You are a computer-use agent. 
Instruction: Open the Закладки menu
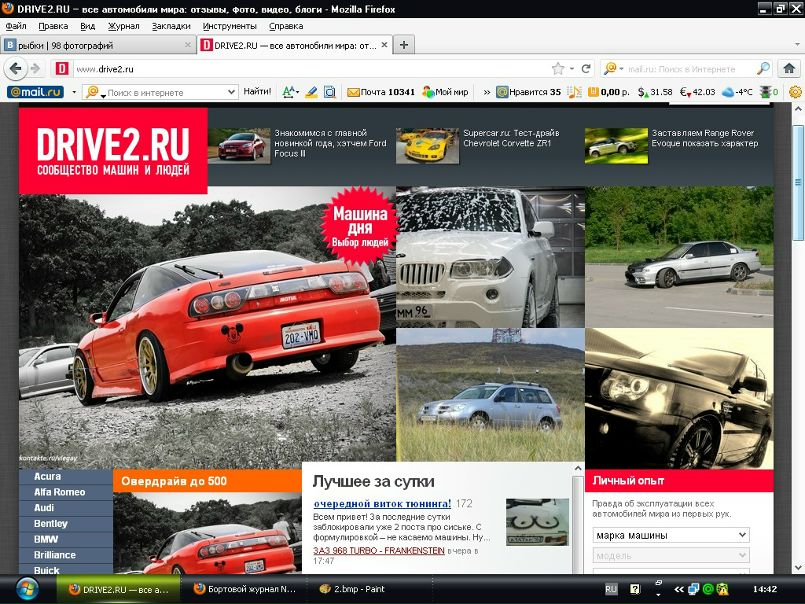click(171, 26)
